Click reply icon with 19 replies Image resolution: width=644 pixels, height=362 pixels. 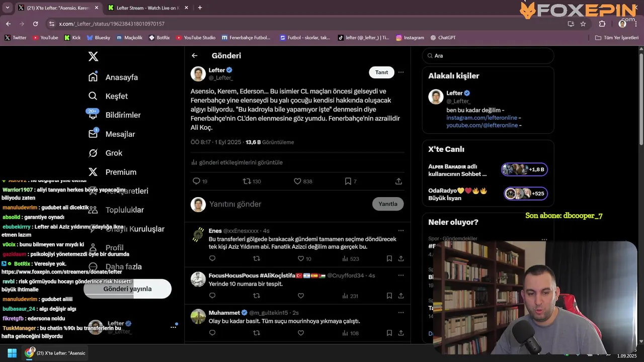pyautogui.click(x=197, y=181)
